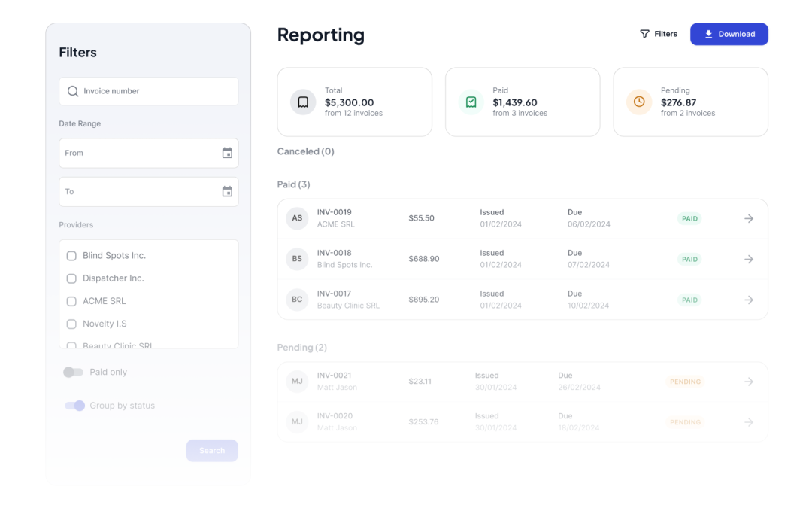Select the Dispatcher Inc. checkbox

[71, 278]
